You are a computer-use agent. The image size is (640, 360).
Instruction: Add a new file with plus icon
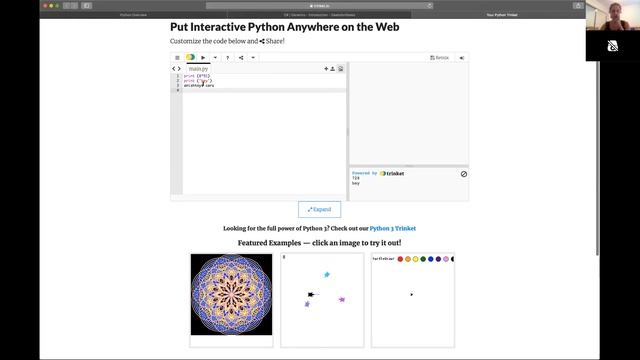point(326,69)
